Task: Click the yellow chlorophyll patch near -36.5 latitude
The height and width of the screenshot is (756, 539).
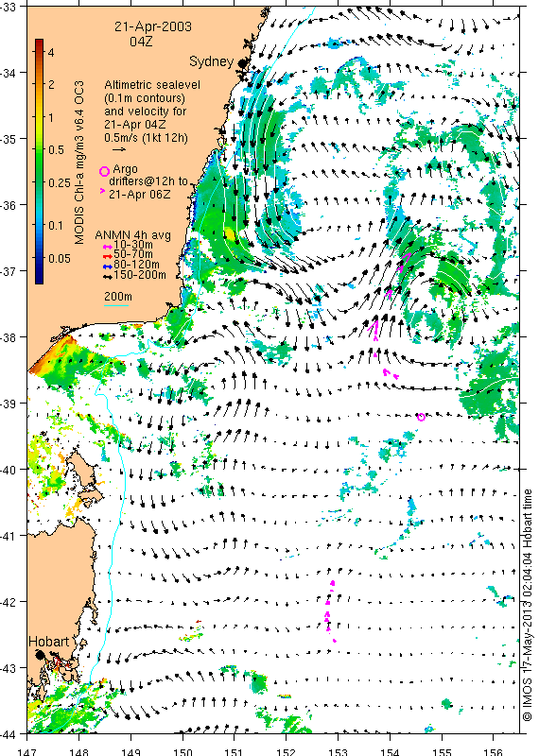Action: point(230,234)
